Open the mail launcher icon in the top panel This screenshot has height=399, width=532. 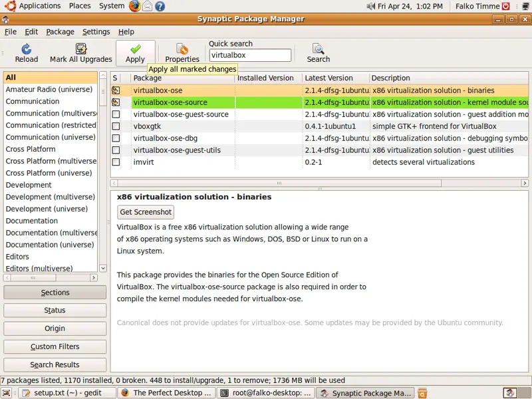(147, 6)
